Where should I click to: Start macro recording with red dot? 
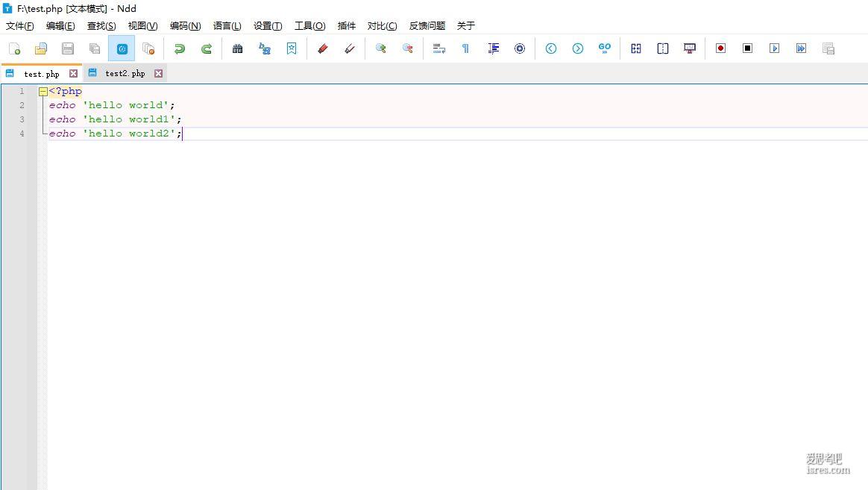(x=720, y=48)
